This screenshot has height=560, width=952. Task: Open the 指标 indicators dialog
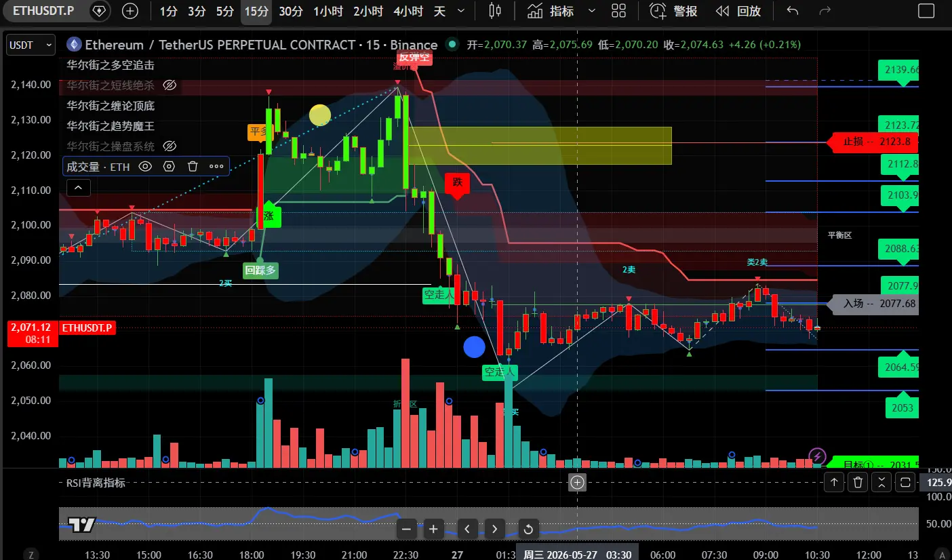pyautogui.click(x=551, y=11)
